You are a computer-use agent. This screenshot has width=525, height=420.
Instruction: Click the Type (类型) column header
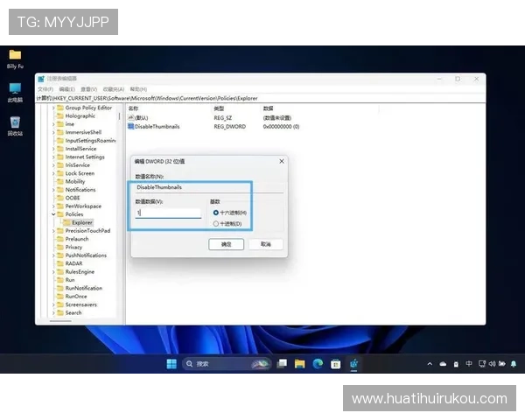point(219,108)
